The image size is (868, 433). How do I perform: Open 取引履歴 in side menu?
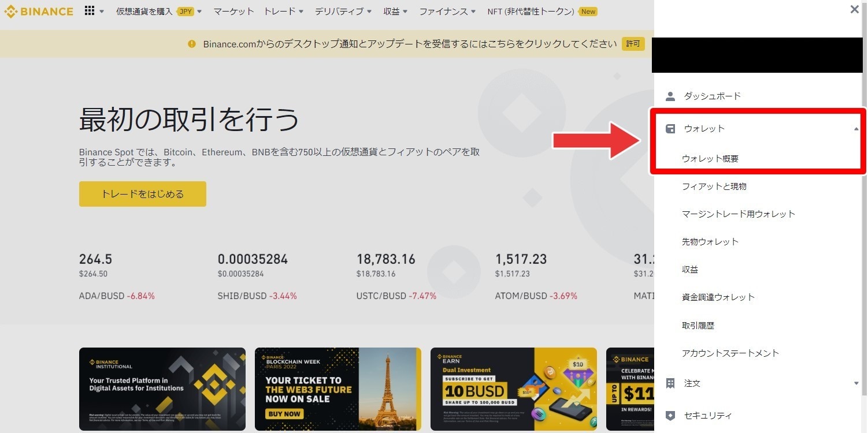[698, 326]
